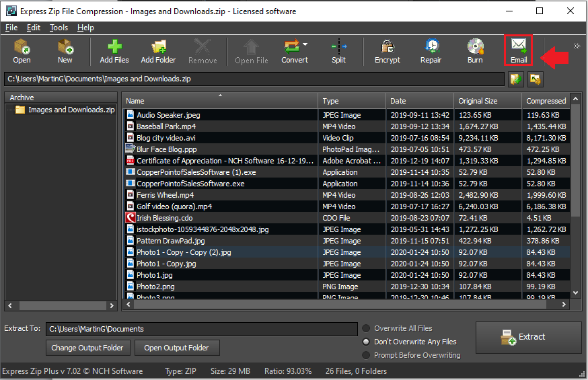Sort by the Compressed column header

[546, 101]
